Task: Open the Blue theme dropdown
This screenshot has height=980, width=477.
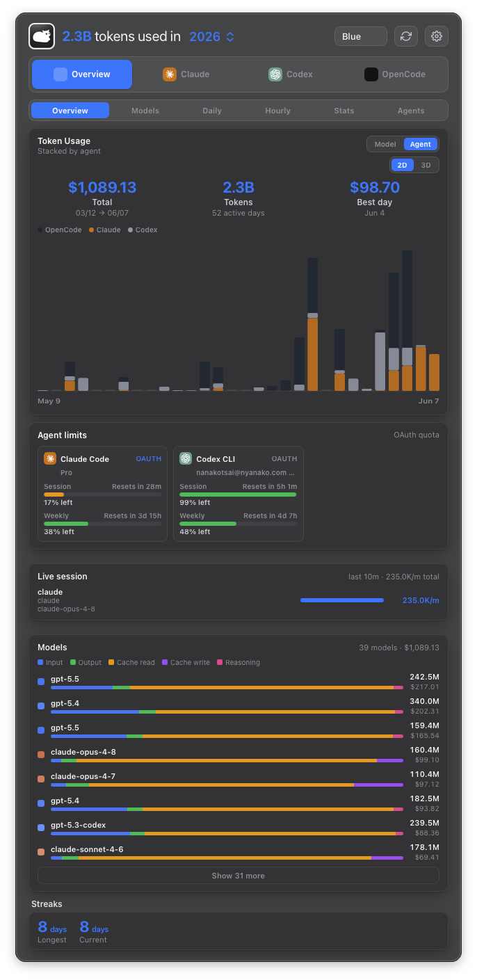Action: click(x=361, y=36)
